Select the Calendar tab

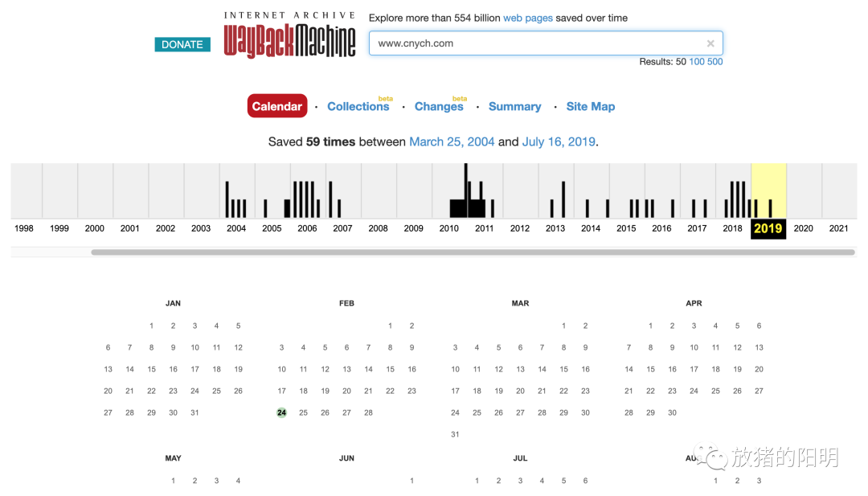click(276, 106)
